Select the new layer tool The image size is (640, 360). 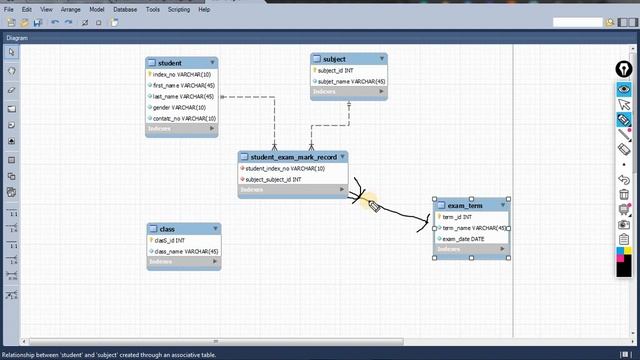11,109
